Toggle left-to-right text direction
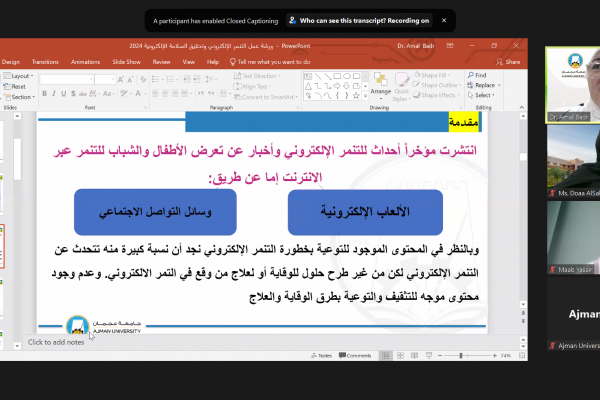This screenshot has height=400, width=600. pos(201,93)
